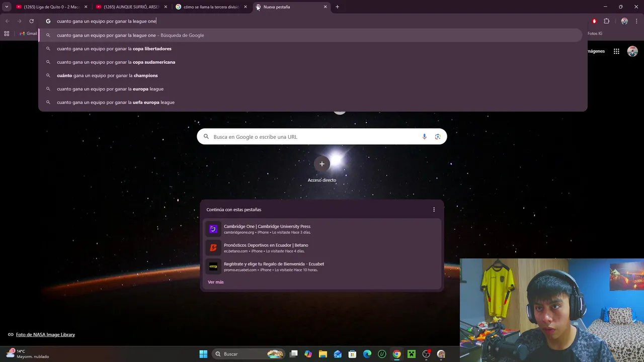
Task: Close the AUNQUE SUFRIÓ tab
Action: click(166, 7)
